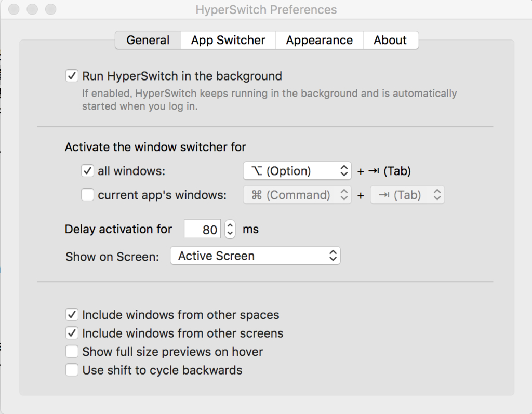
Task: Uncheck the all windows checkbox
Action: pos(87,170)
